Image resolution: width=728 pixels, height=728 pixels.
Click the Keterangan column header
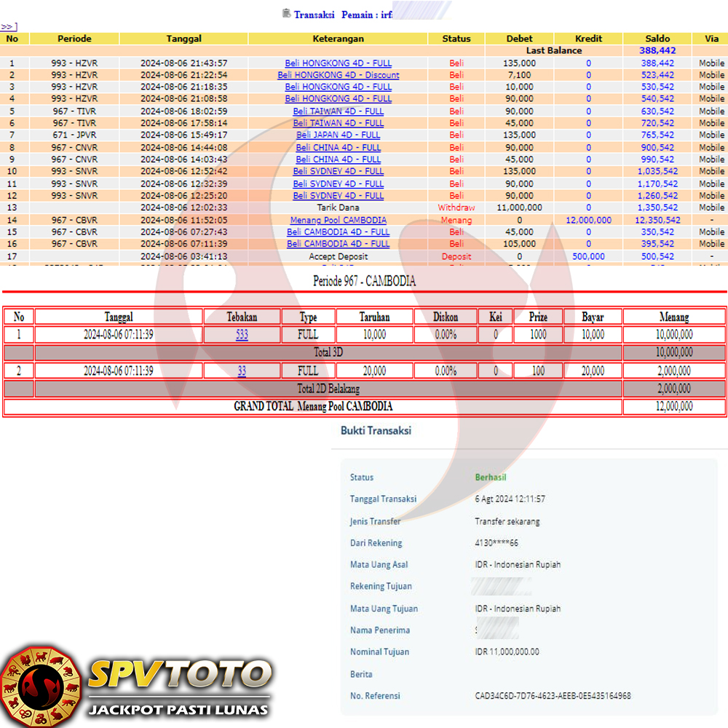[x=338, y=39]
